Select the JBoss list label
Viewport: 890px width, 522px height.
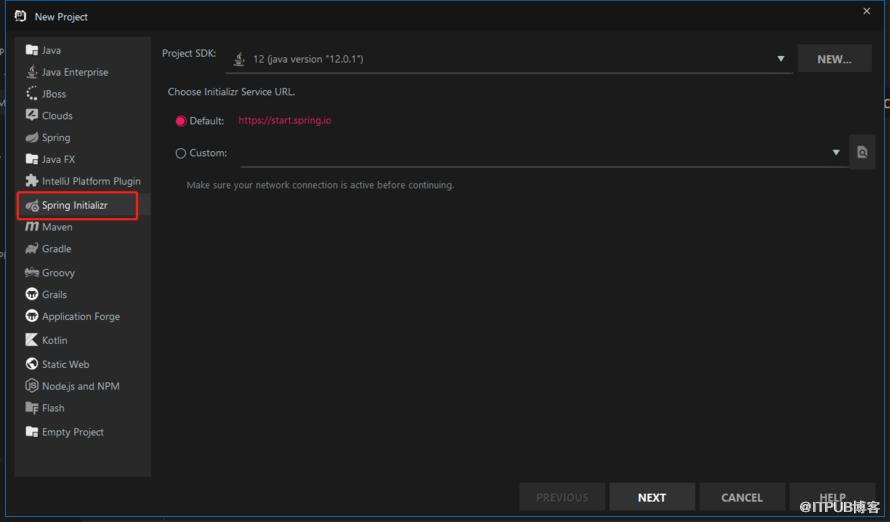click(x=53, y=94)
